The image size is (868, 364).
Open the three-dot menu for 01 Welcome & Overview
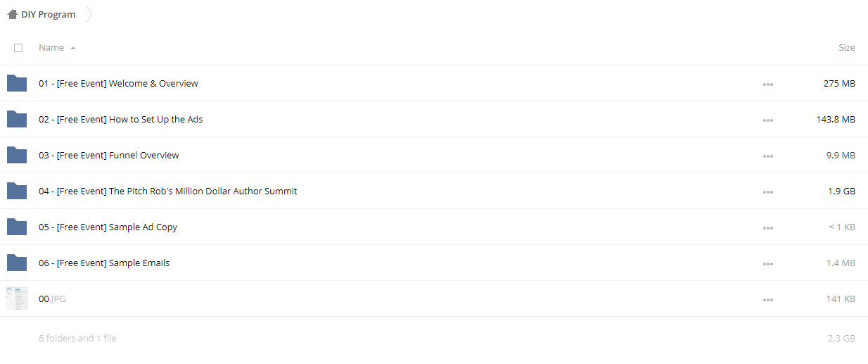(767, 84)
